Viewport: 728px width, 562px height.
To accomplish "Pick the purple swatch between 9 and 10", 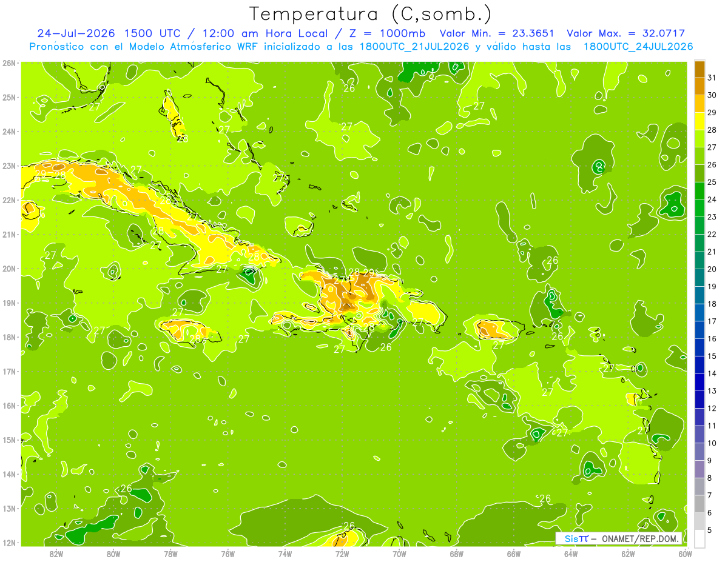I will tap(699, 452).
